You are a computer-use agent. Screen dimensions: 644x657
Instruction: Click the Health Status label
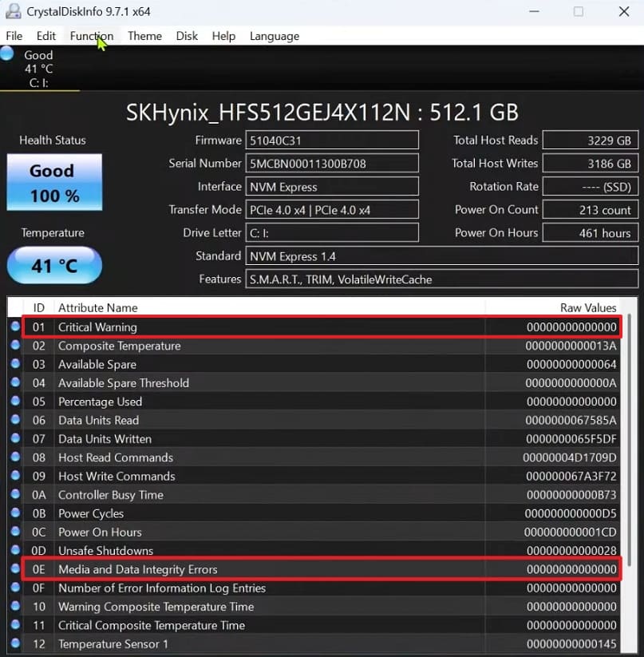point(53,140)
